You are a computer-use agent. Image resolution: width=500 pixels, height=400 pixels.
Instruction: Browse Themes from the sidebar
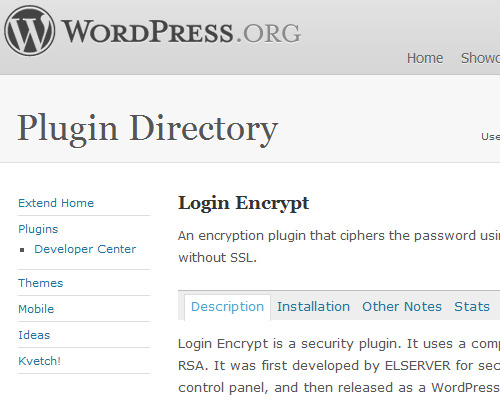(x=40, y=283)
